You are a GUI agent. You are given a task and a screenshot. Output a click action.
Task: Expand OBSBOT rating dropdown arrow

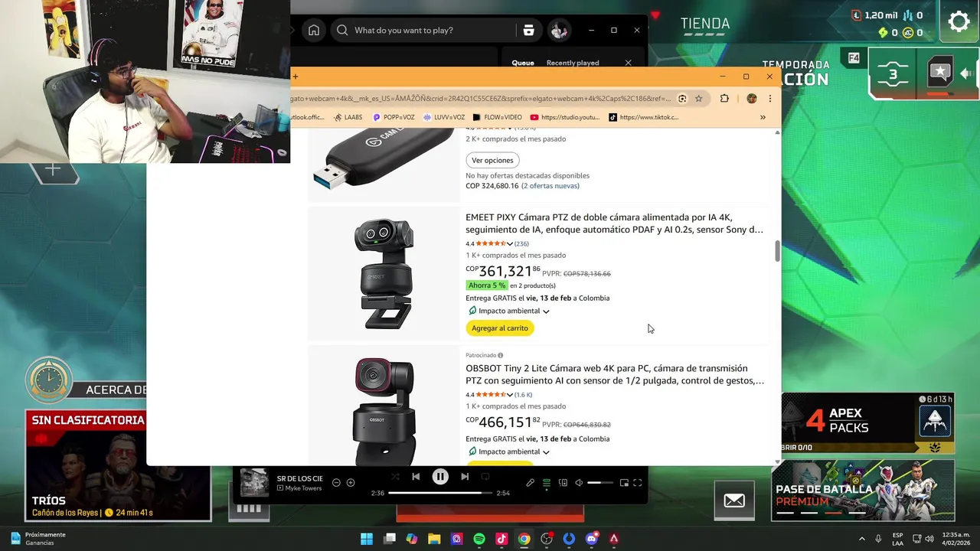[510, 395]
